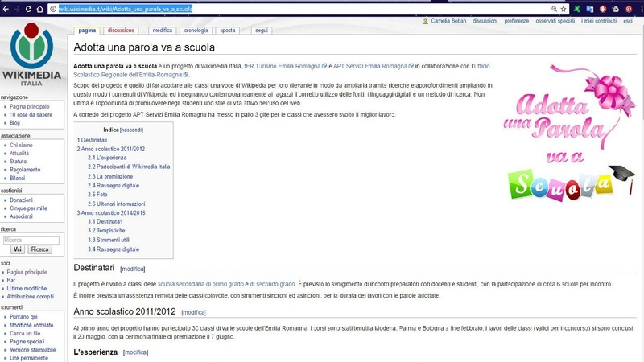Click the zoom magnifier icon in address bar
644x362 pixels.
pos(554,9)
